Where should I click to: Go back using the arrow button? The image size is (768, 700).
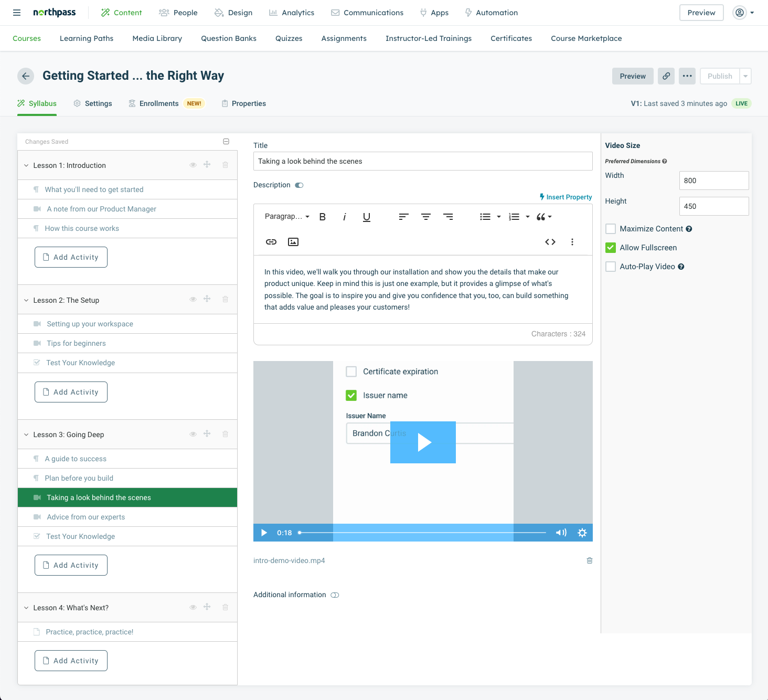click(26, 76)
